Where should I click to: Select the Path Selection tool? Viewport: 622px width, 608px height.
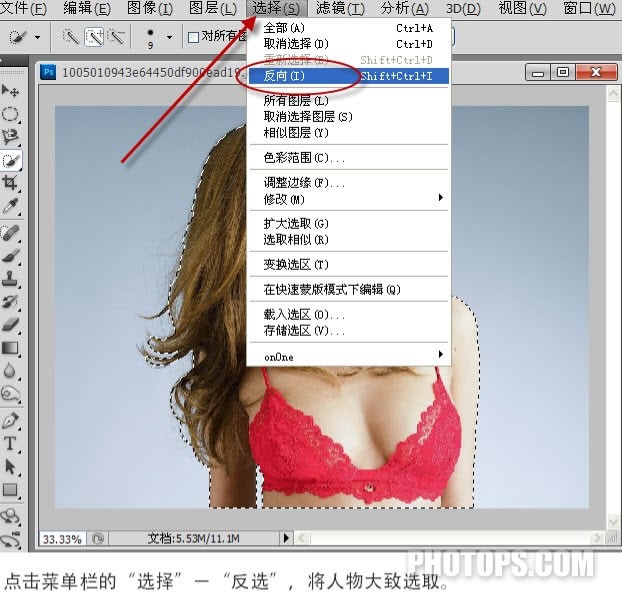point(10,466)
